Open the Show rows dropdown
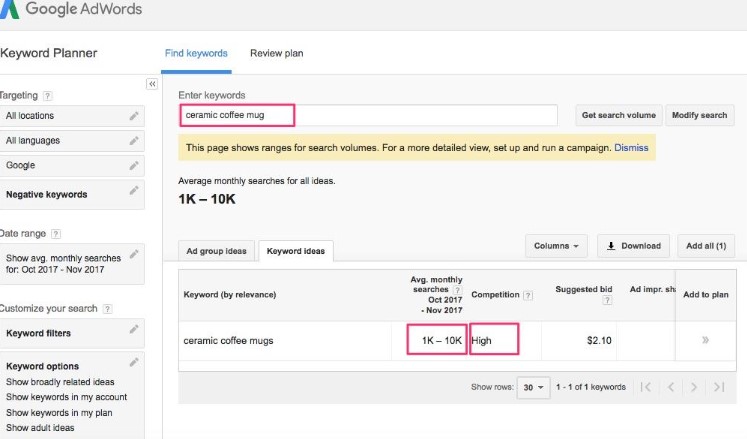This screenshot has width=747, height=439. [535, 387]
